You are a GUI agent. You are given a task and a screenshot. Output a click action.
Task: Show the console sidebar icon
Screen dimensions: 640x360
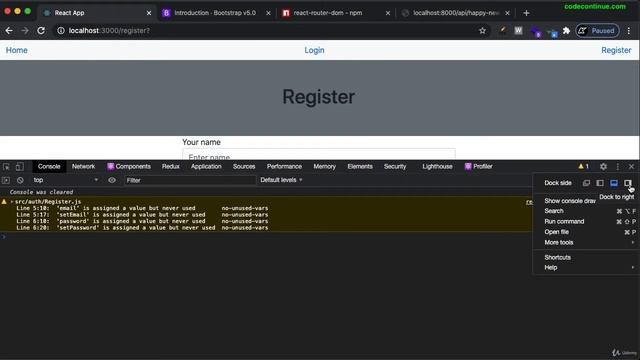[6, 180]
